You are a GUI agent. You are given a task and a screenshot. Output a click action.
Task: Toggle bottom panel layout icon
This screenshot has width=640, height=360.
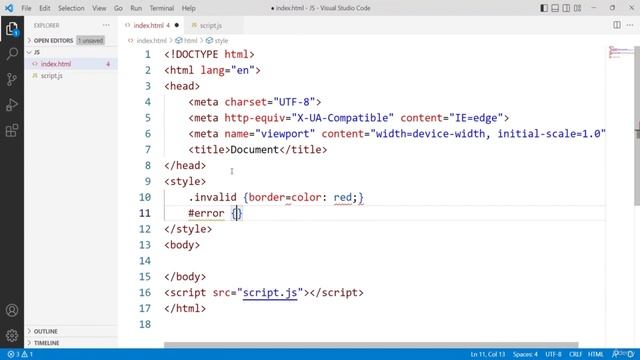coord(555,8)
